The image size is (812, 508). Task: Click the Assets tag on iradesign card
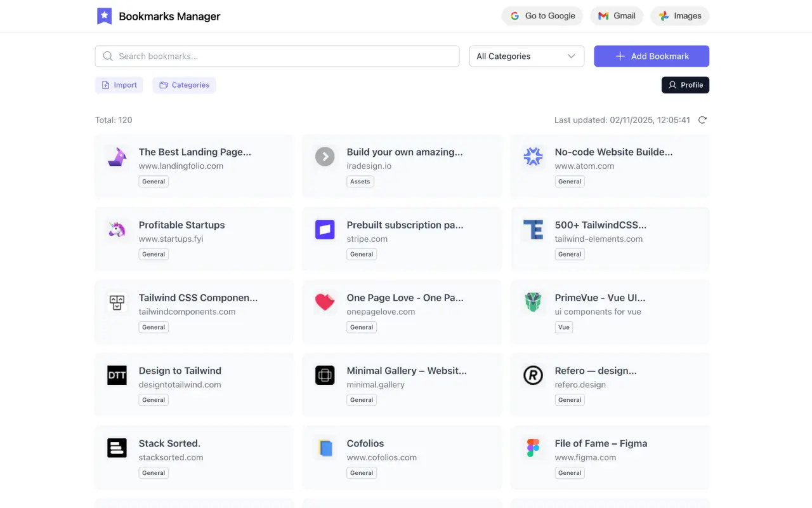click(360, 181)
